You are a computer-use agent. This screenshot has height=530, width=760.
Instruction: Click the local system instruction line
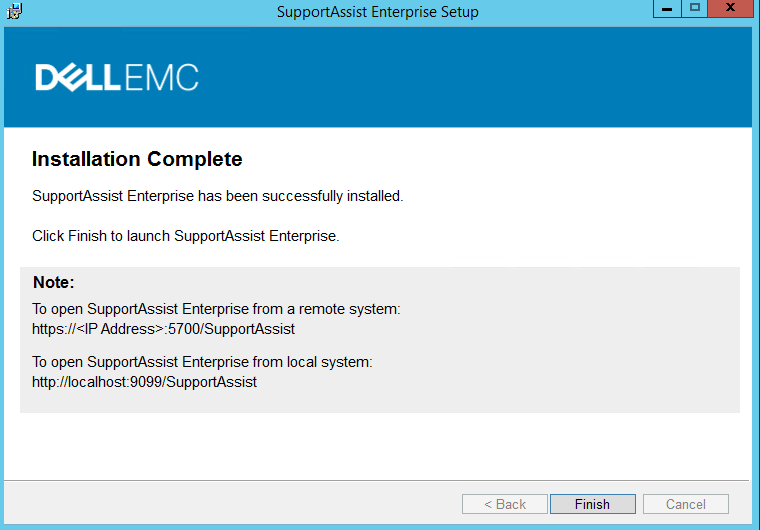(202, 362)
